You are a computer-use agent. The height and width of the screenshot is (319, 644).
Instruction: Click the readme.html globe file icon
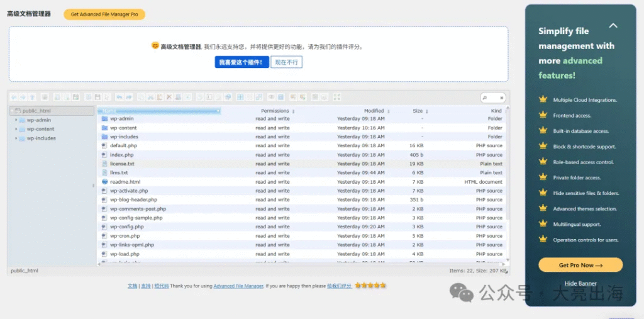104,182
